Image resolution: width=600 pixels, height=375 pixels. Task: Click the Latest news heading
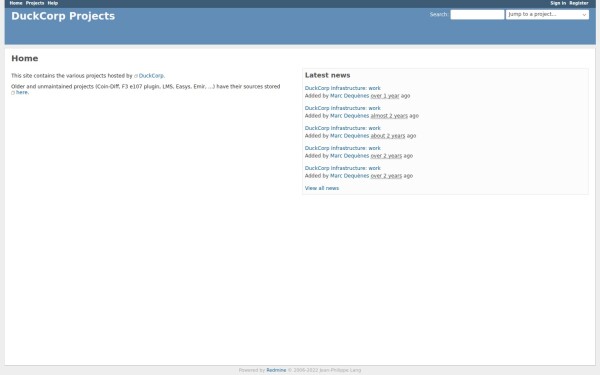click(x=327, y=75)
